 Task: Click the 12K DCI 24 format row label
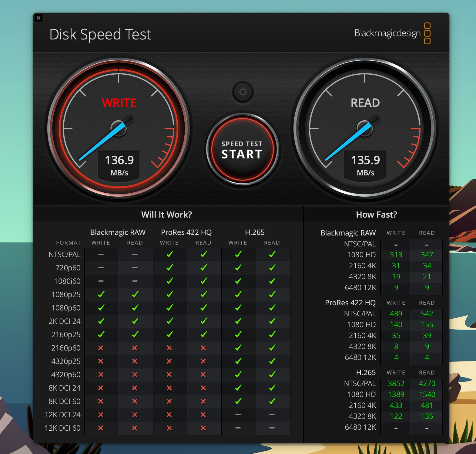[62, 415]
